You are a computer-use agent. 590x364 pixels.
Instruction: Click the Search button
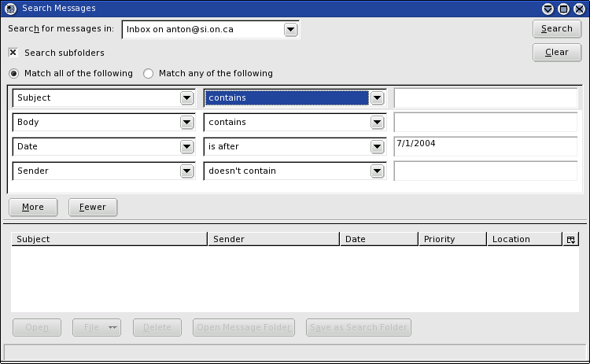click(557, 28)
